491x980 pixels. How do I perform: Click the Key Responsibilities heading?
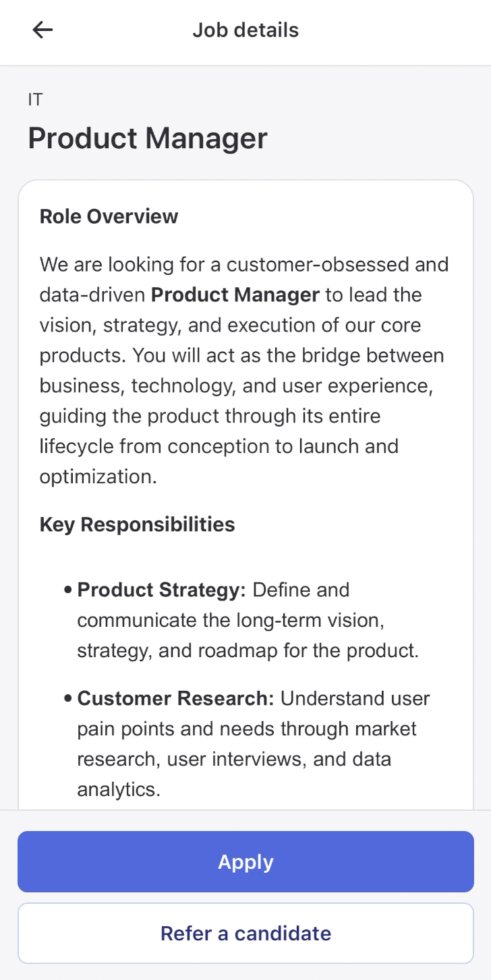point(137,524)
